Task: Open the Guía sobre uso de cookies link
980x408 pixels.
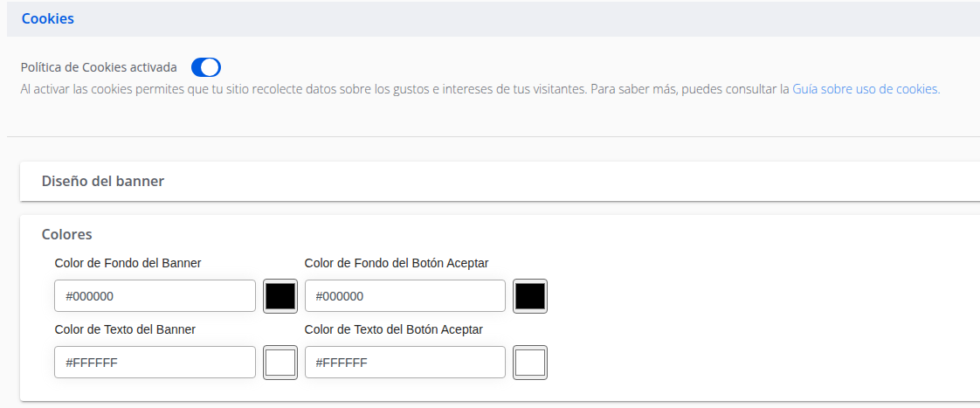Action: pyautogui.click(x=866, y=89)
